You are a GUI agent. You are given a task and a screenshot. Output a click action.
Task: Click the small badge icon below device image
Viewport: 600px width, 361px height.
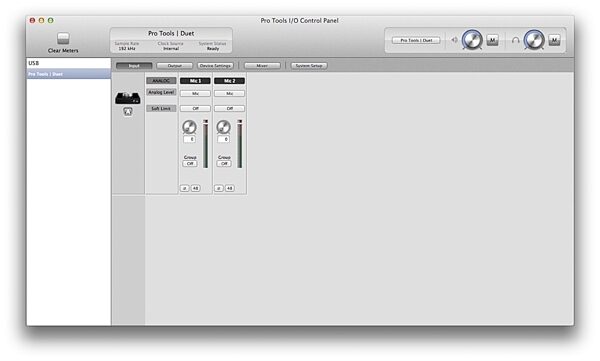[128, 112]
